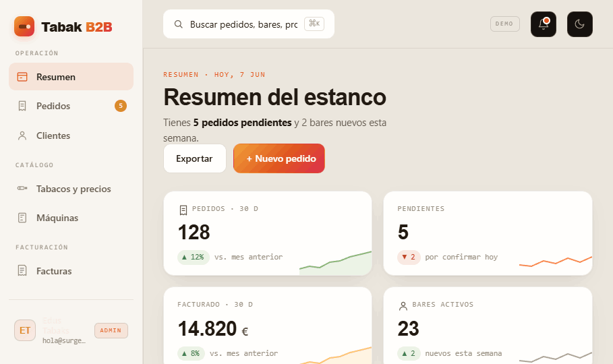Image resolution: width=613 pixels, height=364 pixels.
Task: Click the 23 active bars value
Action: 408,329
